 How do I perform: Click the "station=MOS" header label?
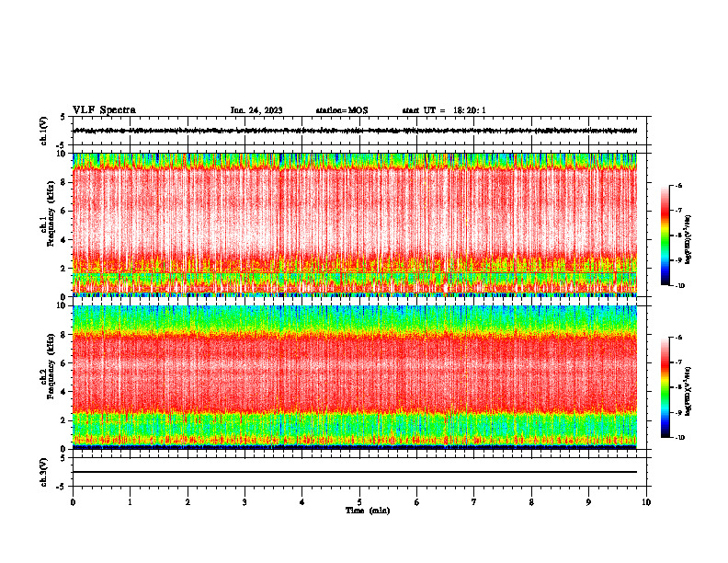(342, 110)
